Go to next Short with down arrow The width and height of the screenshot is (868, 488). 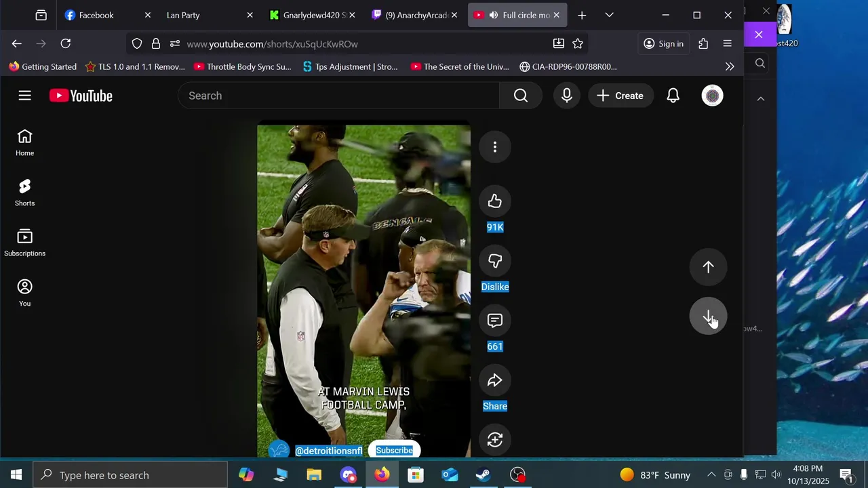tap(708, 317)
